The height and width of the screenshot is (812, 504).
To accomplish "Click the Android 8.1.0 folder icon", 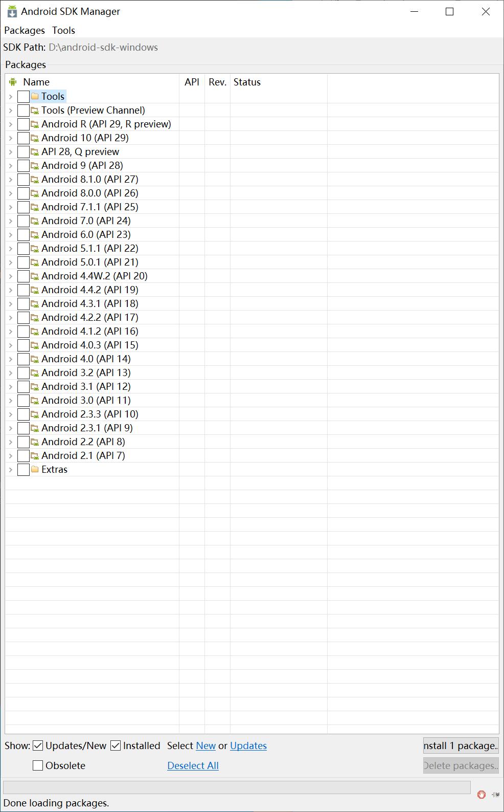I will click(x=35, y=179).
